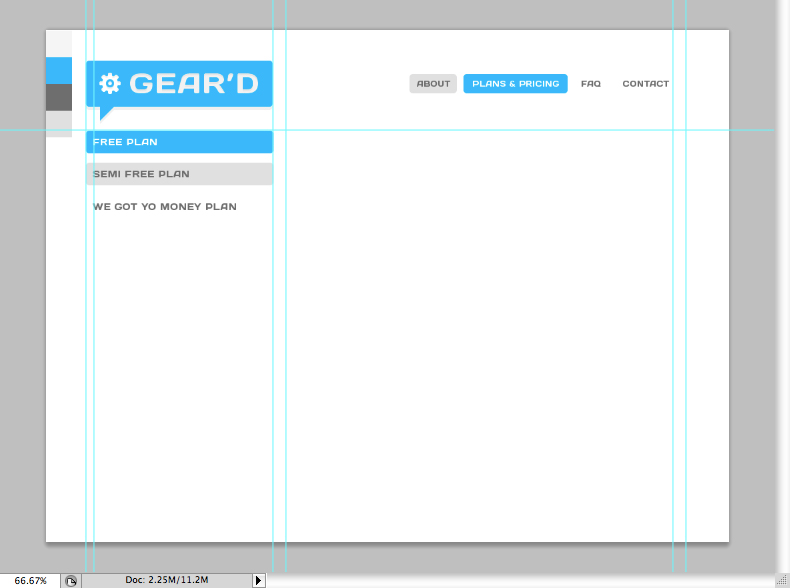Click the status bar document info icon
This screenshot has height=588, width=790.
(71, 581)
